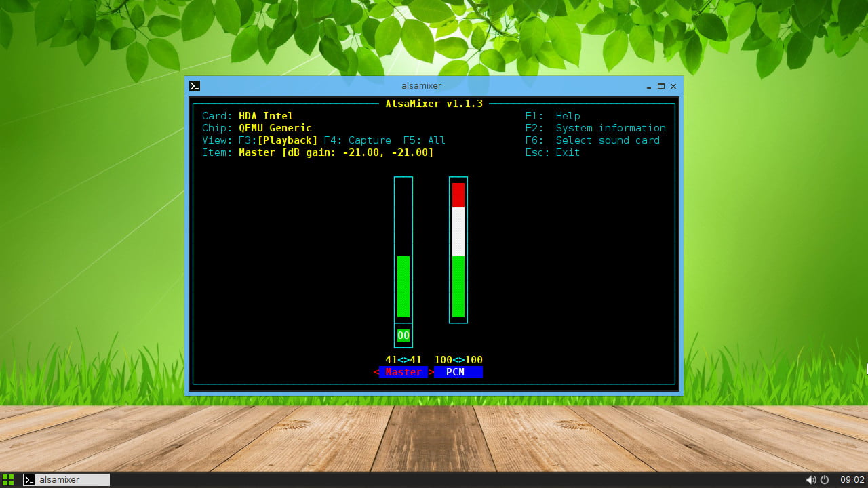Click the card name HDA Intel
The width and height of the screenshot is (868, 488).
266,116
